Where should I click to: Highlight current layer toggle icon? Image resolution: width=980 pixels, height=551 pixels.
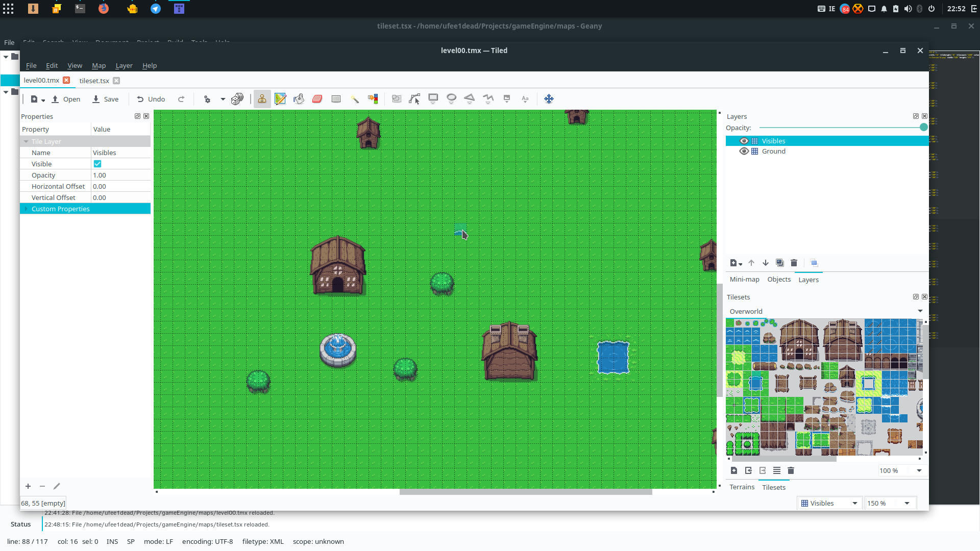(814, 263)
